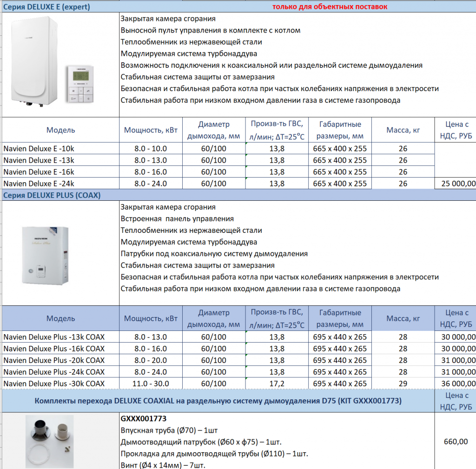Viewport: 476px width, 469px height.
Task: Select cell 'Navien Deluxe Plus -20k COAX'
Action: tap(61, 360)
